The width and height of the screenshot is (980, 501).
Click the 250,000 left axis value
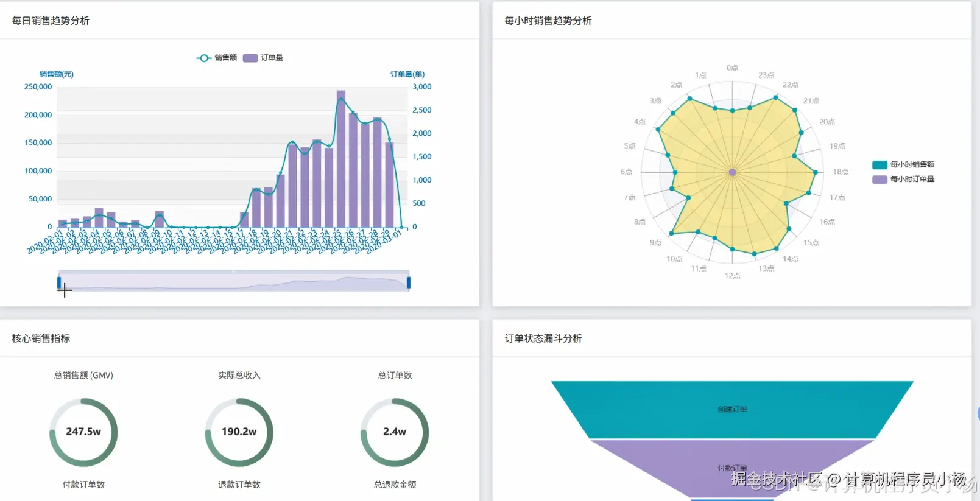tap(38, 87)
